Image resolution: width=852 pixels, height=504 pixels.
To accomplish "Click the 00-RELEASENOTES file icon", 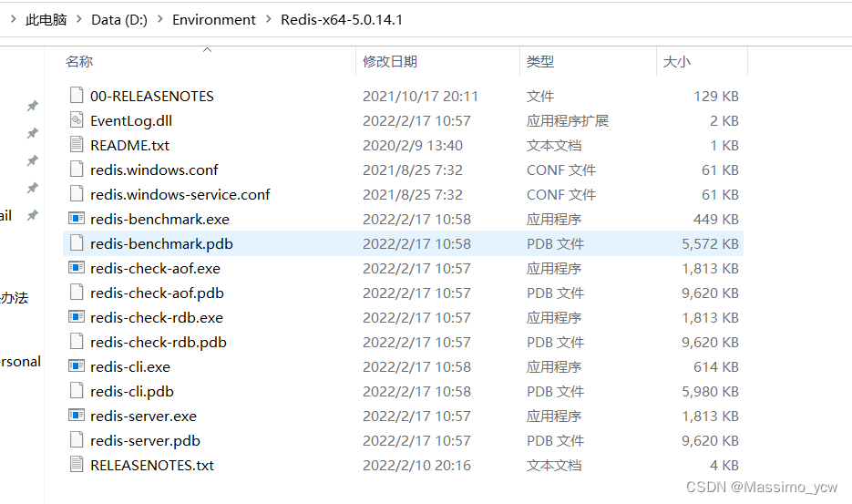I will tap(77, 96).
